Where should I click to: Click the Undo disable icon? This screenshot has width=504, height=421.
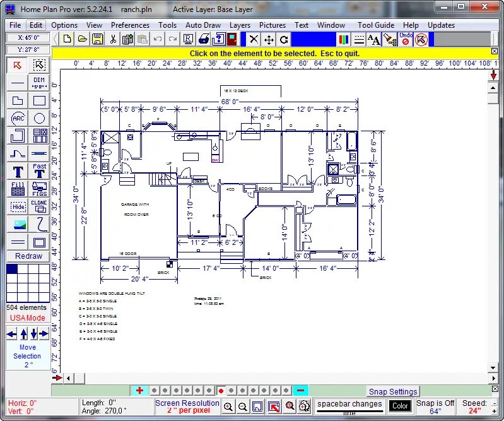(406, 40)
